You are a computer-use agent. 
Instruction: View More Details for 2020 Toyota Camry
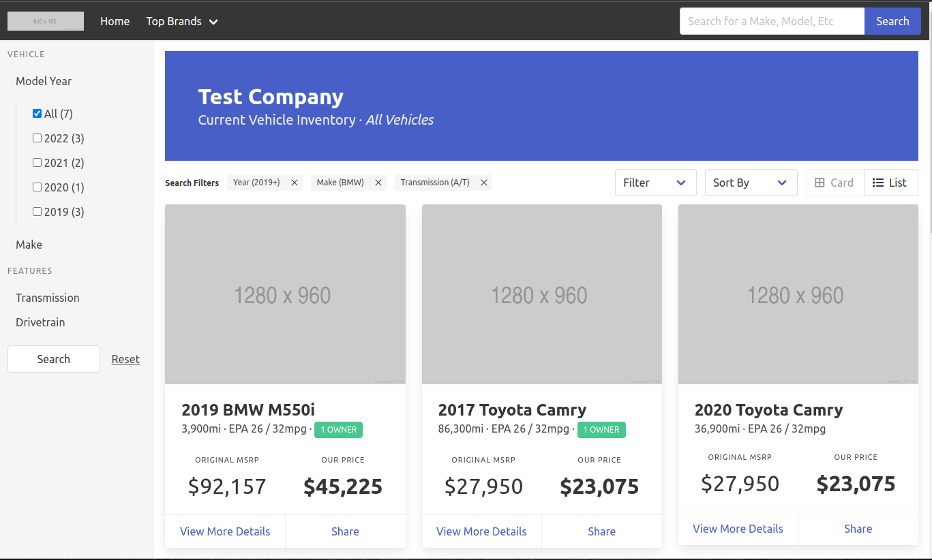tap(738, 529)
